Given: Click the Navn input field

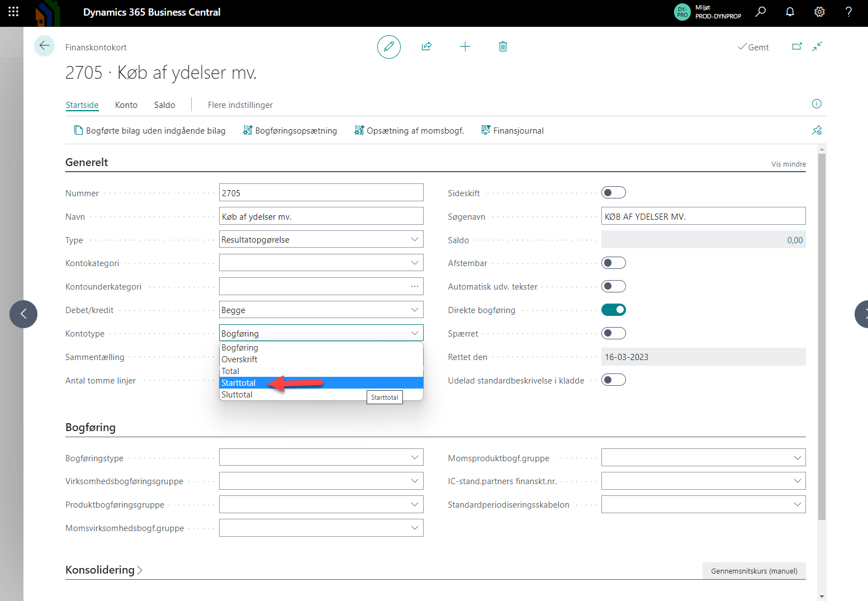Looking at the screenshot, I should (x=321, y=216).
